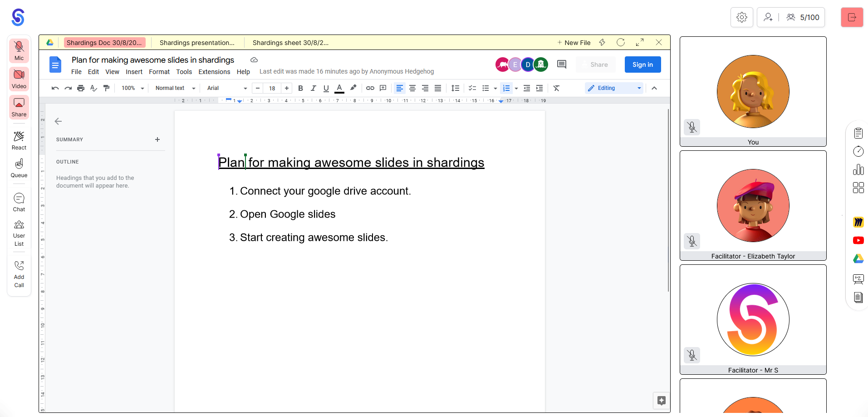This screenshot has width=868, height=417.
Task: Expand shared file to fullscreen
Action: [640, 42]
